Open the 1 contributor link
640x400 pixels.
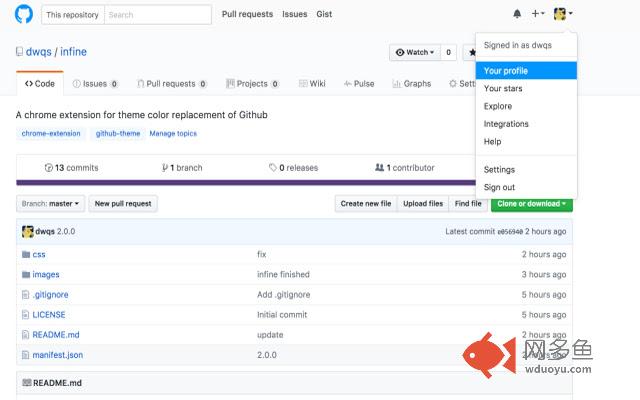[x=405, y=168]
